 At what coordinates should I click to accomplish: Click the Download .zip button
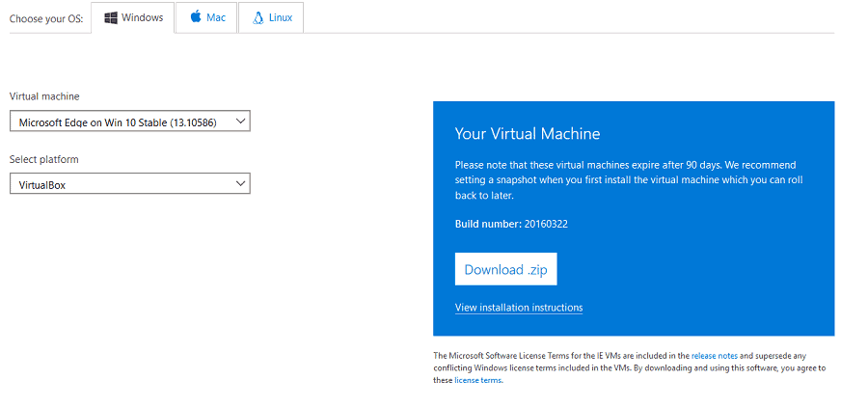(506, 269)
